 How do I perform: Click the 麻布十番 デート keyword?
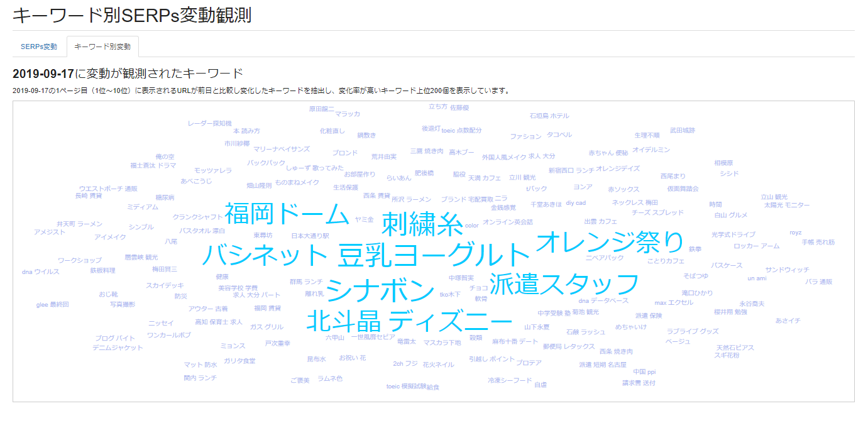(515, 341)
